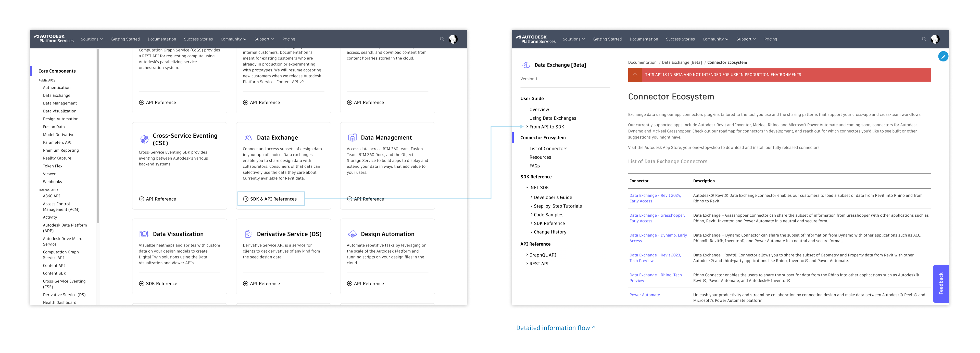This screenshot has width=980, height=353.
Task: Select List of Connectors in User Guide
Action: click(x=548, y=149)
